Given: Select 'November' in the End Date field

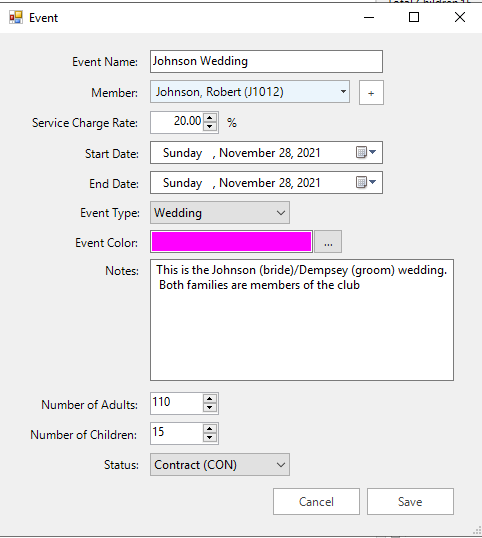Looking at the screenshot, I should (x=247, y=183).
